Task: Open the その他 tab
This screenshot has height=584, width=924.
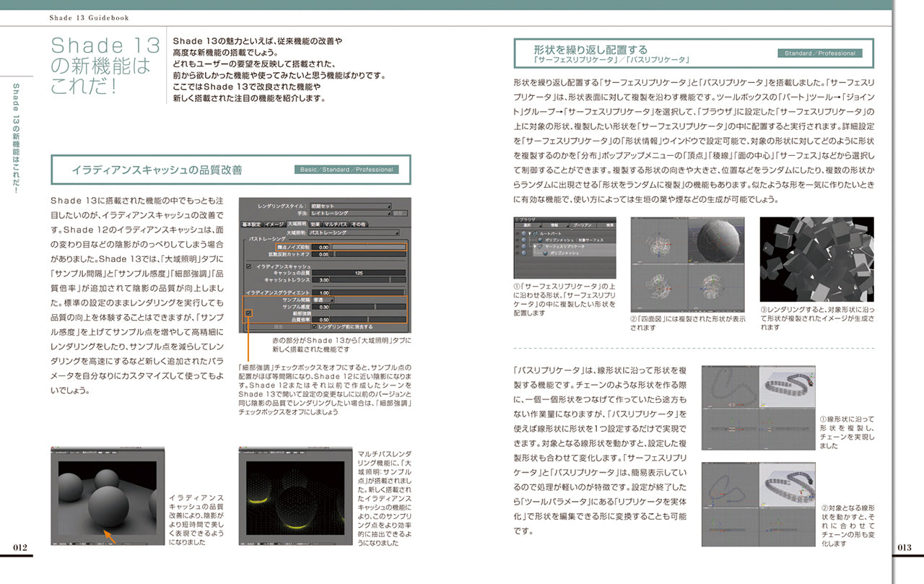Action: (359, 225)
